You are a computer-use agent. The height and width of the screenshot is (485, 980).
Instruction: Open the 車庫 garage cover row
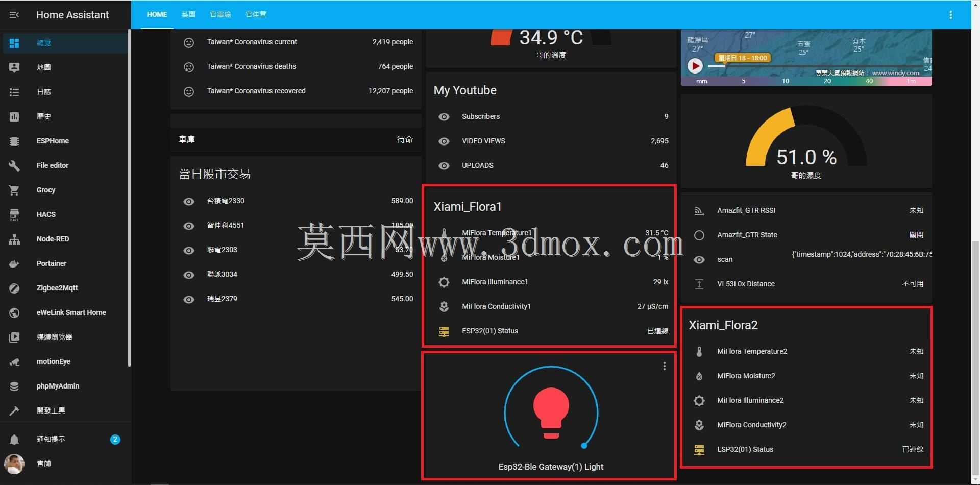pyautogui.click(x=296, y=139)
